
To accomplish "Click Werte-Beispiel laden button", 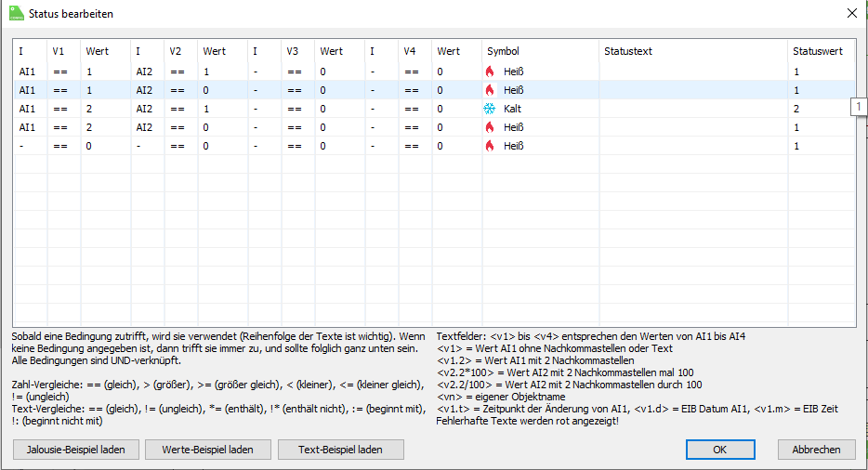I will pos(207,450).
